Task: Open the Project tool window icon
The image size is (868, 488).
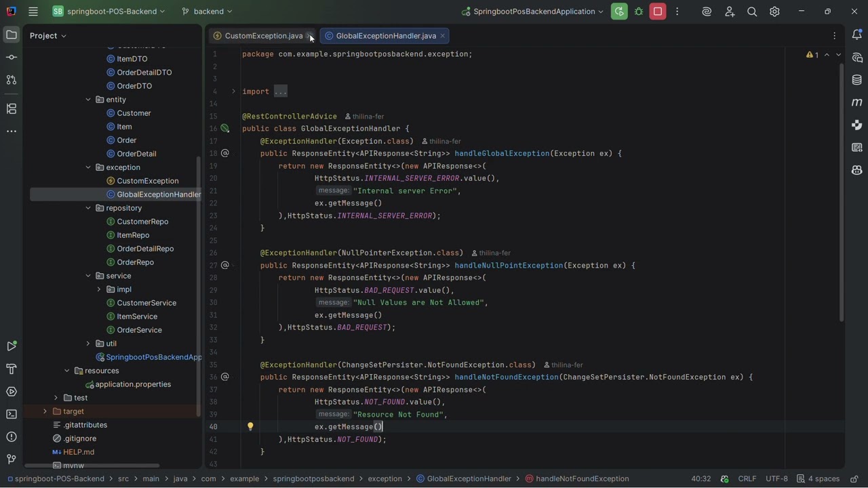Action: [x=12, y=35]
